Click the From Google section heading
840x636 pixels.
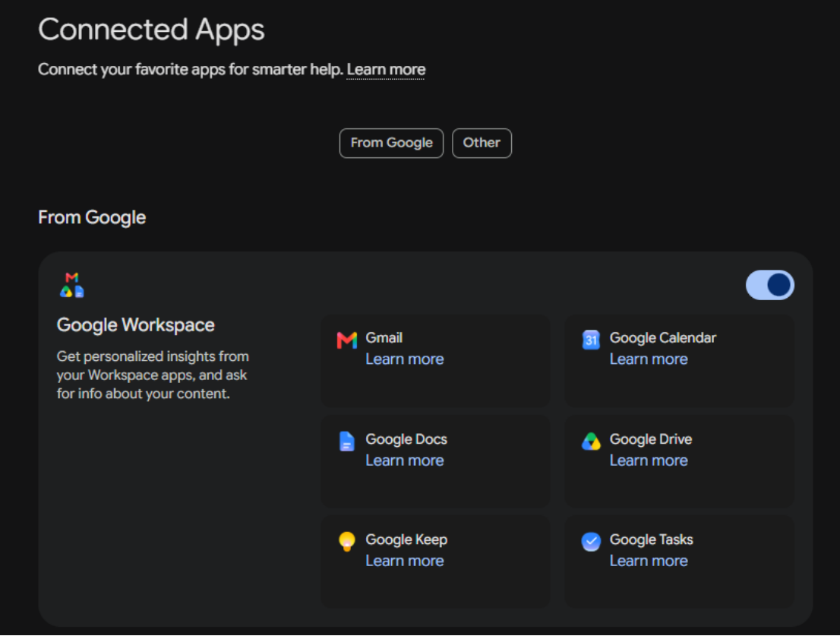92,217
